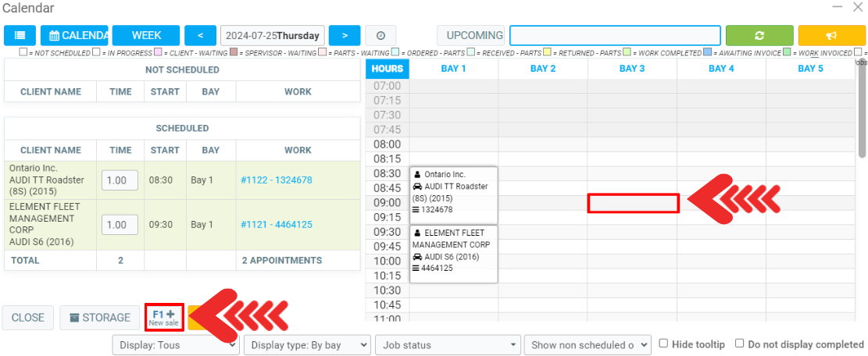Enable the Hide tooltip checkbox
This screenshot has width=868, height=356.
point(663,344)
